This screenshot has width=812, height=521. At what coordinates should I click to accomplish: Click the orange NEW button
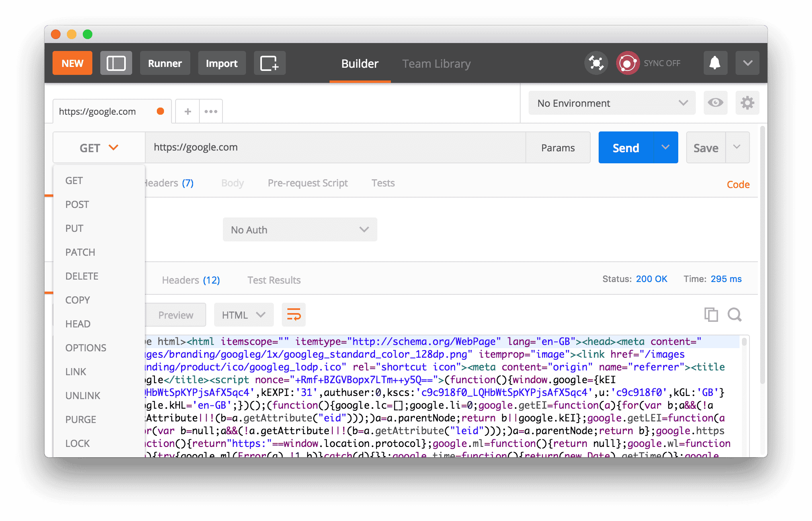click(x=72, y=63)
